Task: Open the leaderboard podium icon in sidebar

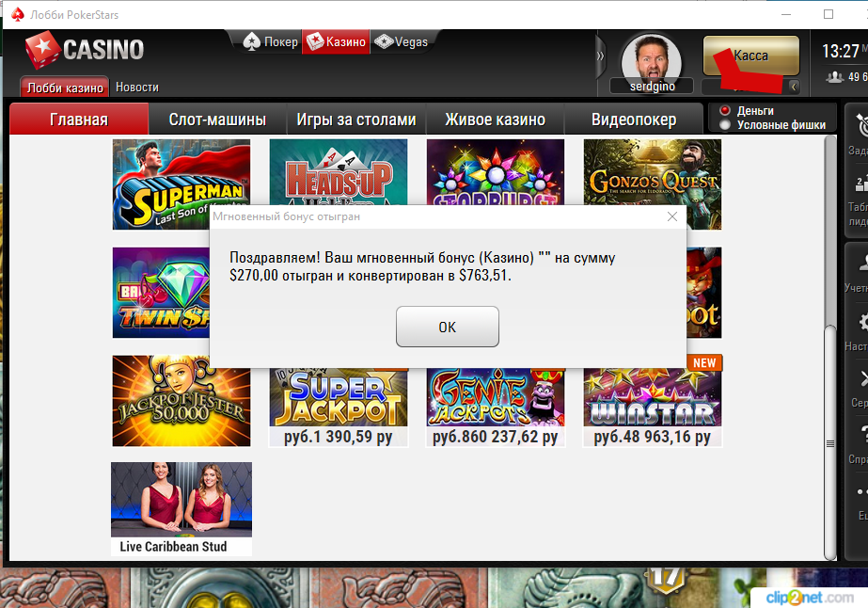Action: tap(861, 184)
